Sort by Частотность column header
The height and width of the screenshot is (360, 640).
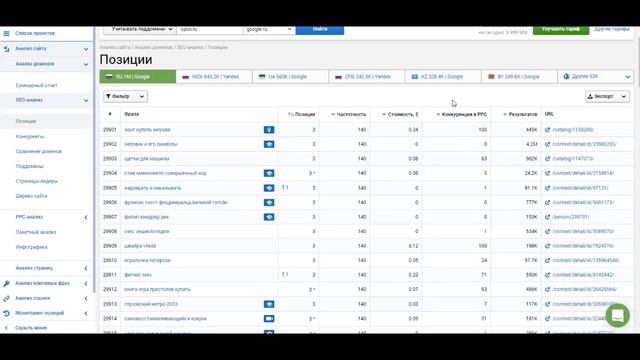pyautogui.click(x=348, y=114)
